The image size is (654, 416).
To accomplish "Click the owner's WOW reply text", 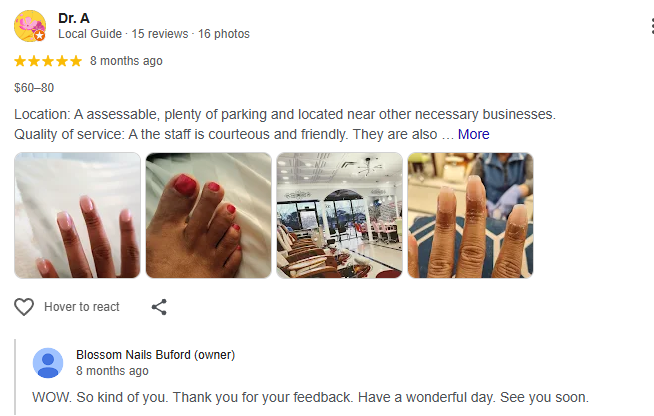I will pos(310,396).
